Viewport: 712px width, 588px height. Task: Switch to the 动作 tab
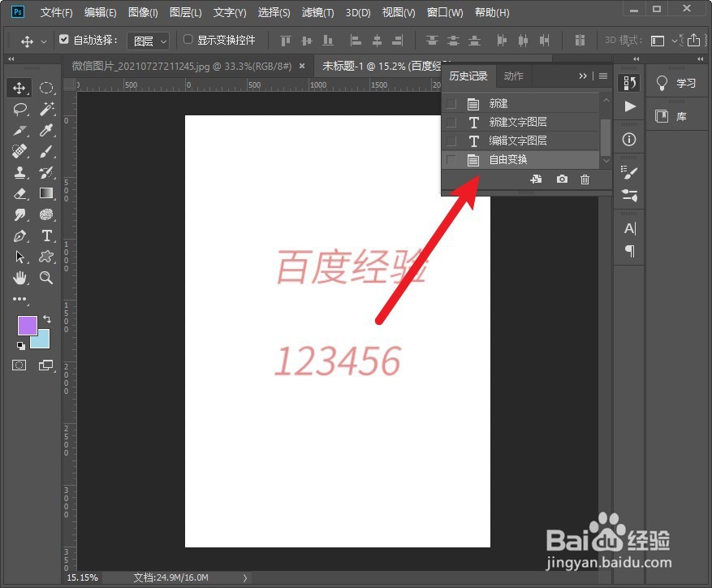pyautogui.click(x=514, y=76)
